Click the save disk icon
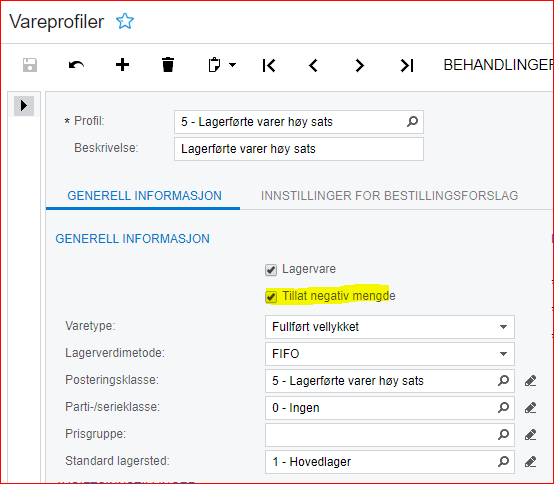Image resolution: width=554 pixels, height=484 pixels. 30,65
